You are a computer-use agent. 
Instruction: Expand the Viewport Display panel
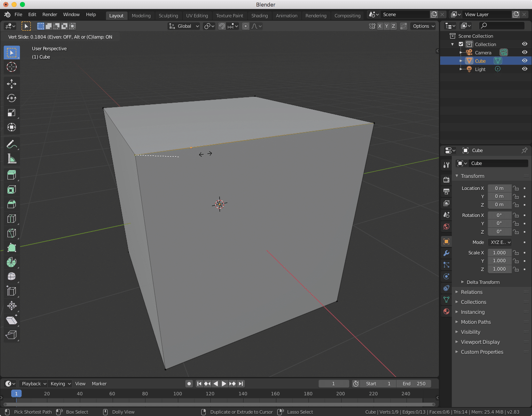480,342
